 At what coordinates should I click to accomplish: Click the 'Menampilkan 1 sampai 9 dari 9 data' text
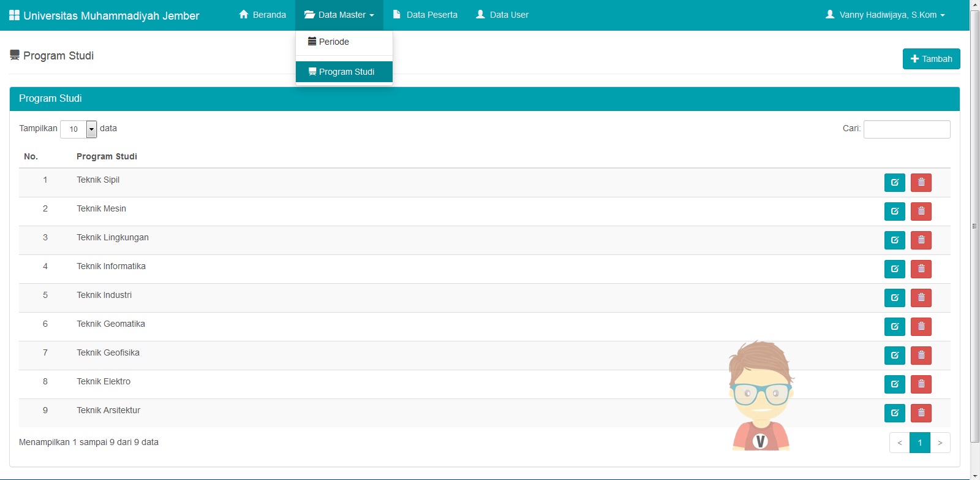click(x=89, y=442)
